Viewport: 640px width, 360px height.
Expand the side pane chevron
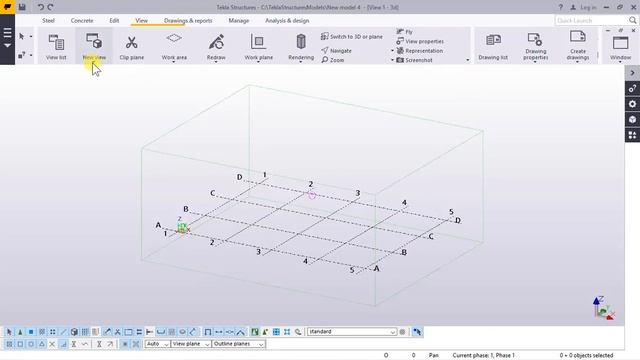pyautogui.click(x=632, y=73)
